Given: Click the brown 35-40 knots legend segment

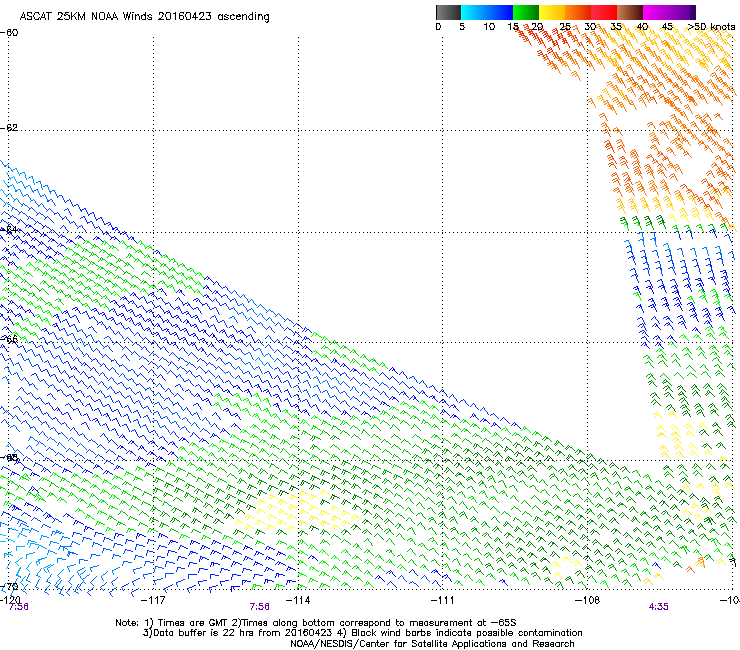Looking at the screenshot, I should pos(630,12).
